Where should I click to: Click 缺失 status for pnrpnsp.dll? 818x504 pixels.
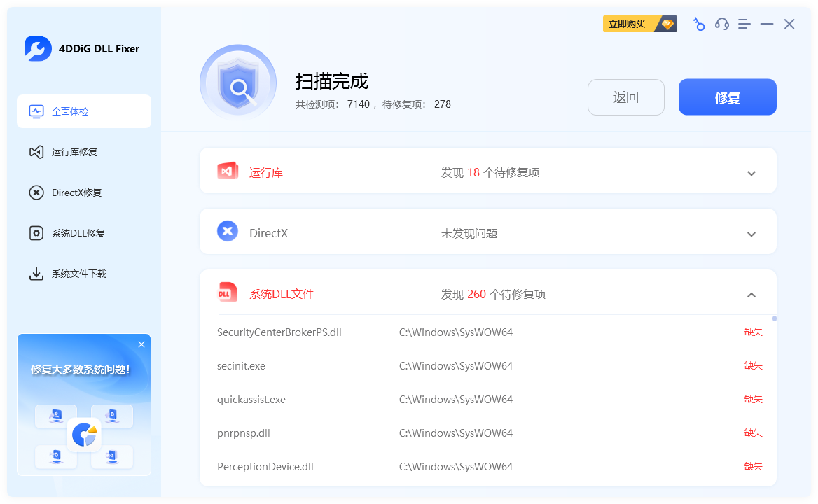click(754, 433)
